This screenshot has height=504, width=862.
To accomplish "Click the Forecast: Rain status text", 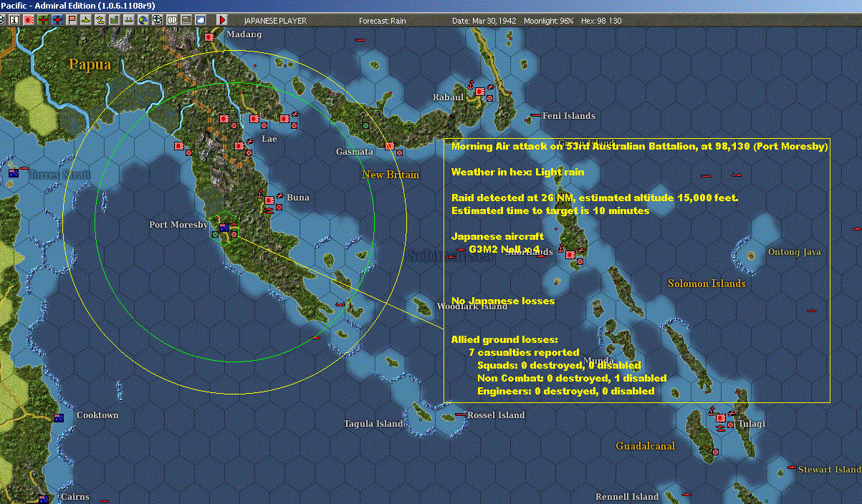I will pyautogui.click(x=383, y=21).
